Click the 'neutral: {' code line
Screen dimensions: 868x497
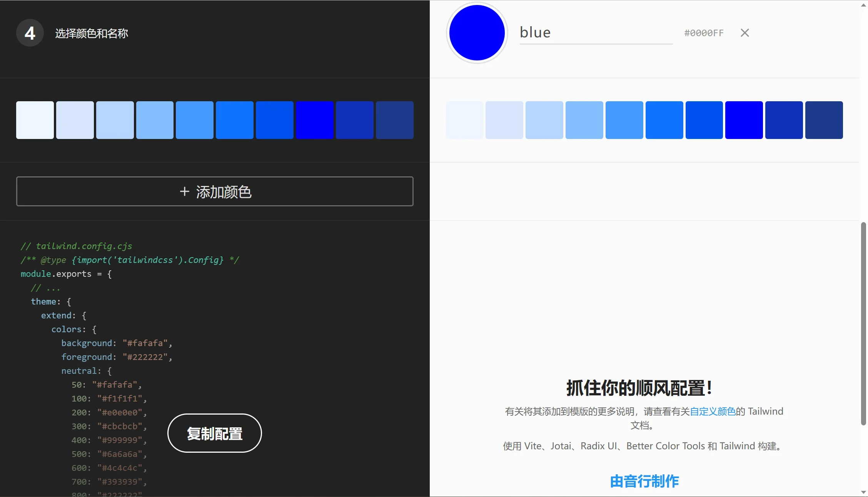point(87,371)
